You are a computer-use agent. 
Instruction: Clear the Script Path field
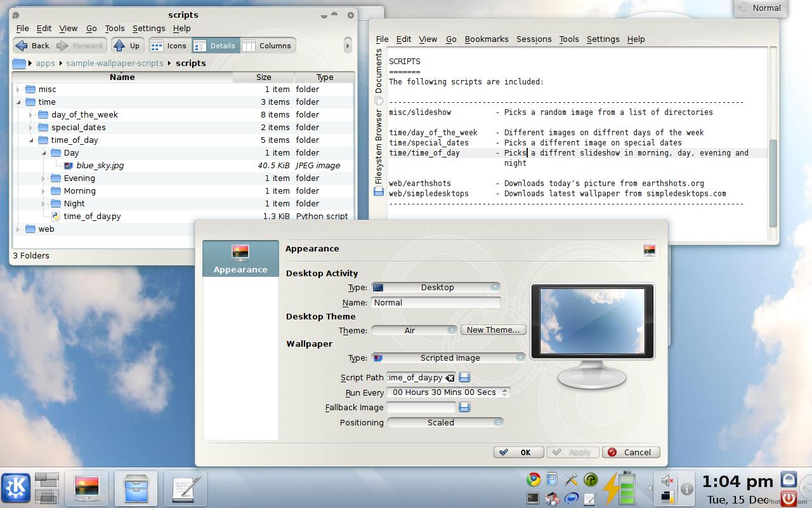click(450, 377)
